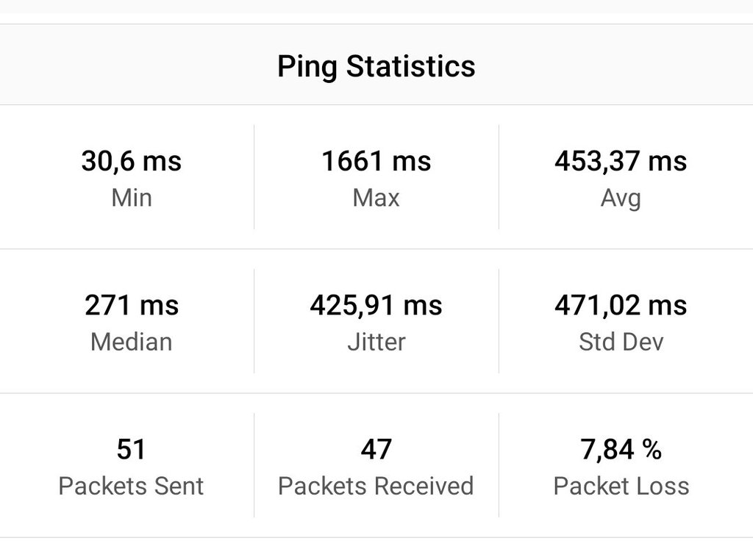
Task: Click the Max label
Action: coord(376,198)
